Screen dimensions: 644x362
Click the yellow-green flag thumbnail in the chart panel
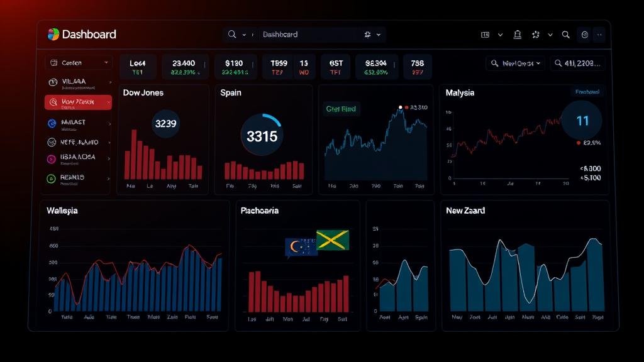(x=333, y=240)
